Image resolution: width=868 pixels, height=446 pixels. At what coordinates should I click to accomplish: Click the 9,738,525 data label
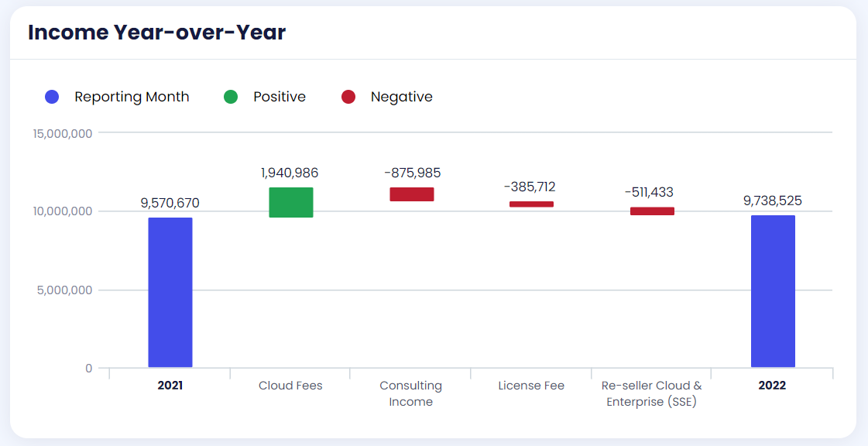772,201
